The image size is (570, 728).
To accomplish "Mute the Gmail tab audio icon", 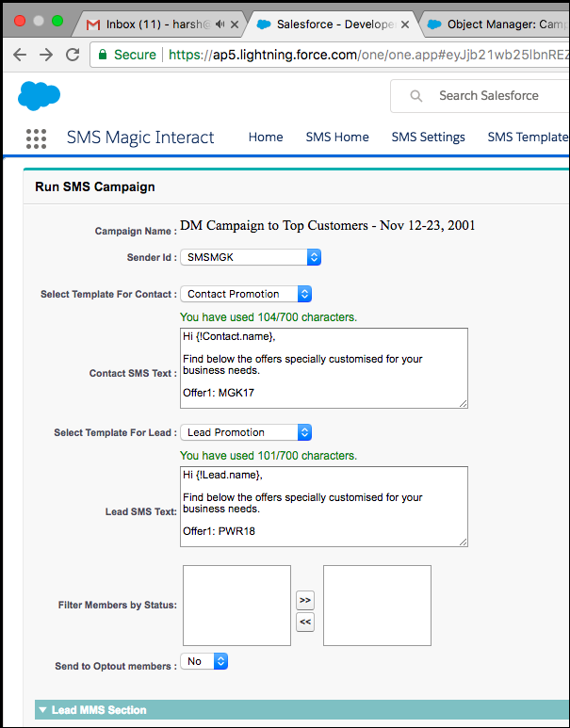I will click(220, 24).
